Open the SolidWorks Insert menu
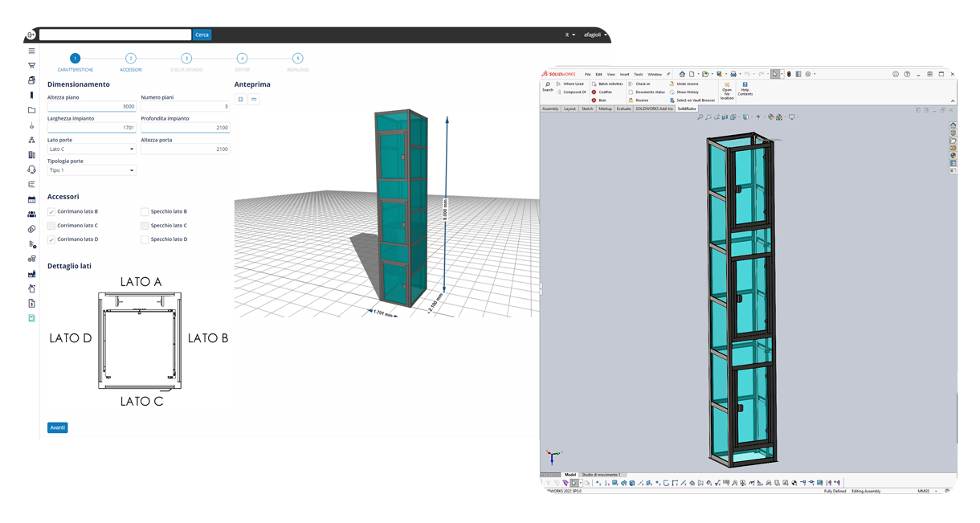The width and height of the screenshot is (980, 523). (x=624, y=75)
